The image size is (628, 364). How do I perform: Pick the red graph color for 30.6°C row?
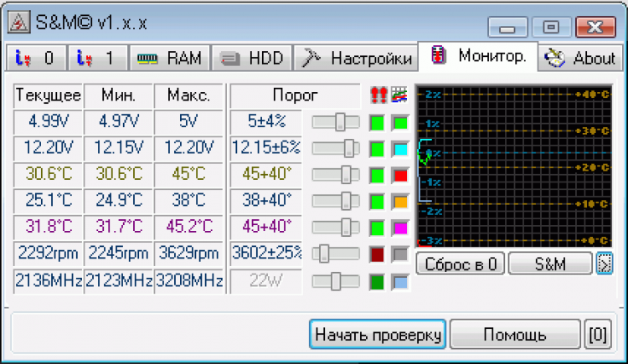(x=400, y=176)
